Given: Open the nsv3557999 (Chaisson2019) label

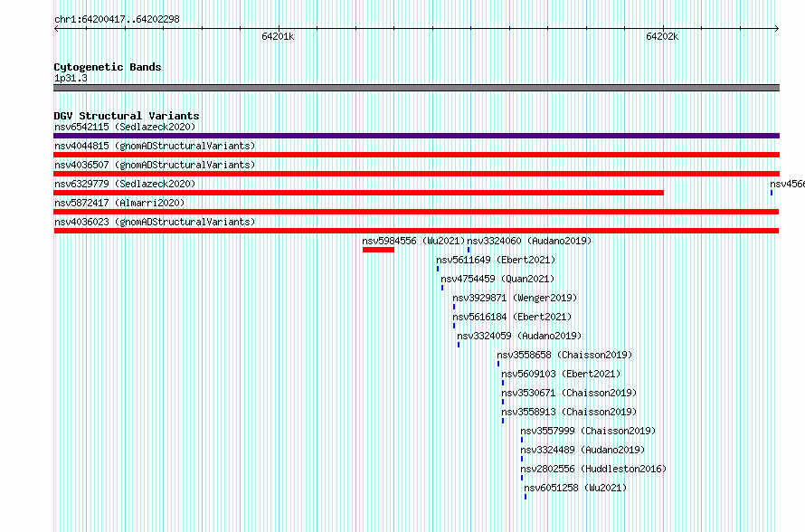Looking at the screenshot, I should click(x=588, y=431).
